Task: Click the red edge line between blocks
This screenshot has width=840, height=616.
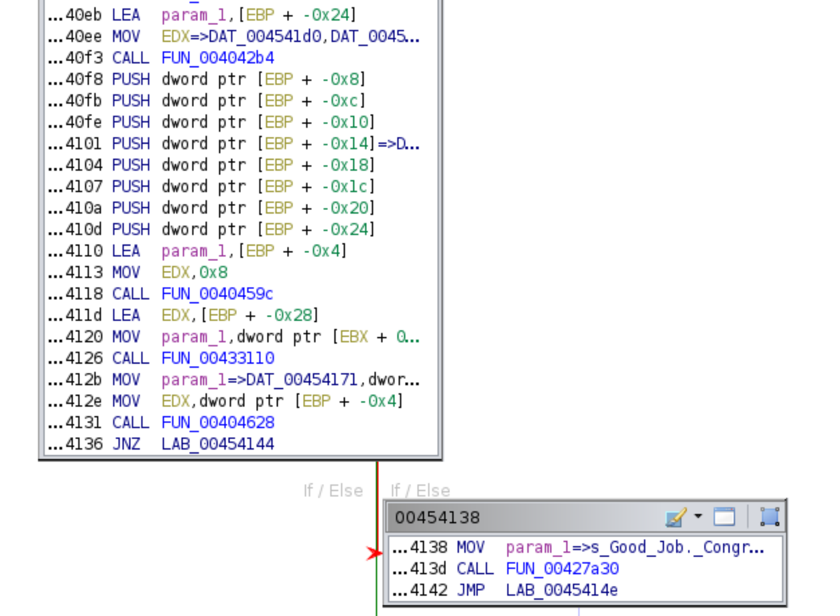Action: [377, 499]
